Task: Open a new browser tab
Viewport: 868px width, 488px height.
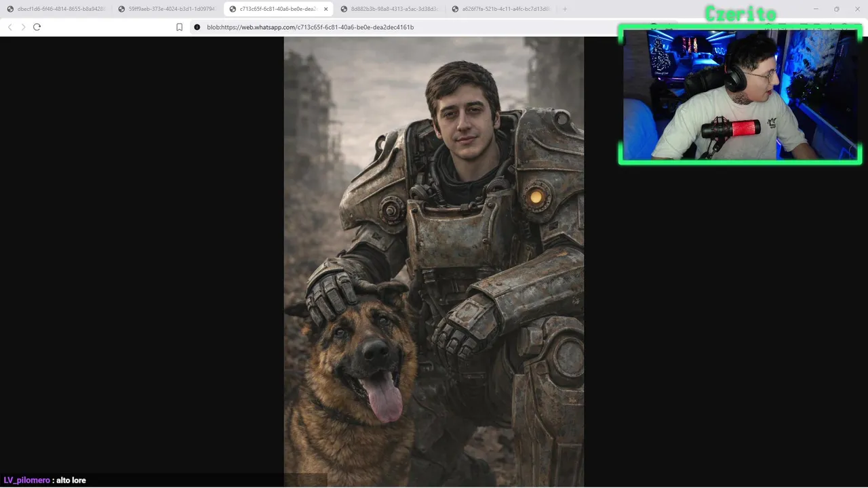Action: point(565,9)
